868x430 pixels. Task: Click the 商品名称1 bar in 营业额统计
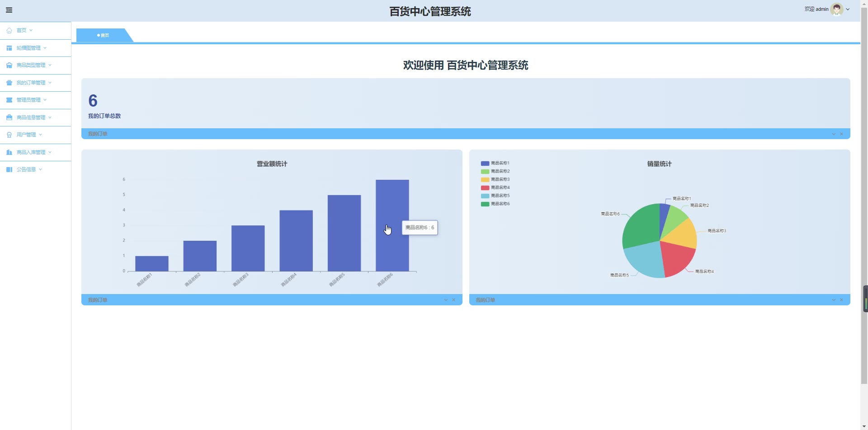pyautogui.click(x=152, y=264)
